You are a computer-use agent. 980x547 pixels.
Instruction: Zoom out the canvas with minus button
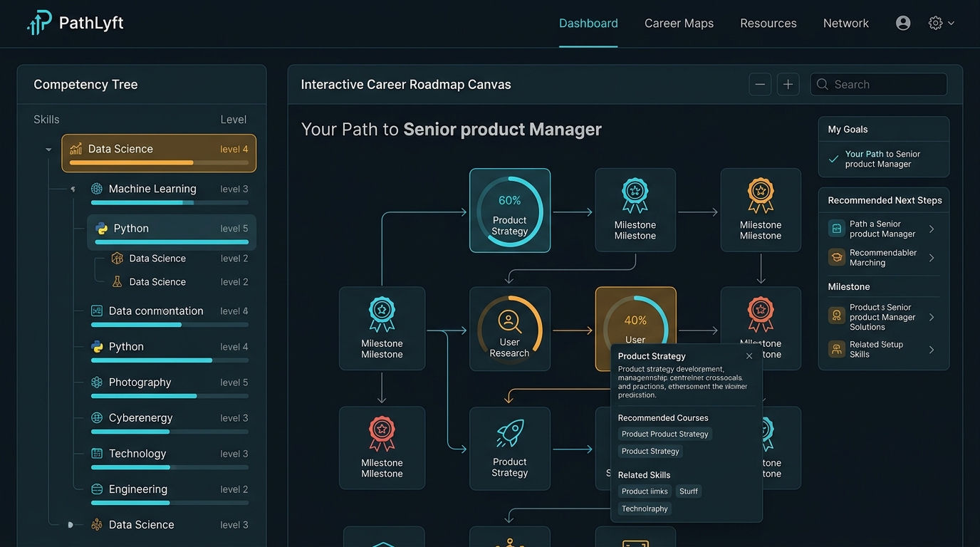click(x=760, y=84)
